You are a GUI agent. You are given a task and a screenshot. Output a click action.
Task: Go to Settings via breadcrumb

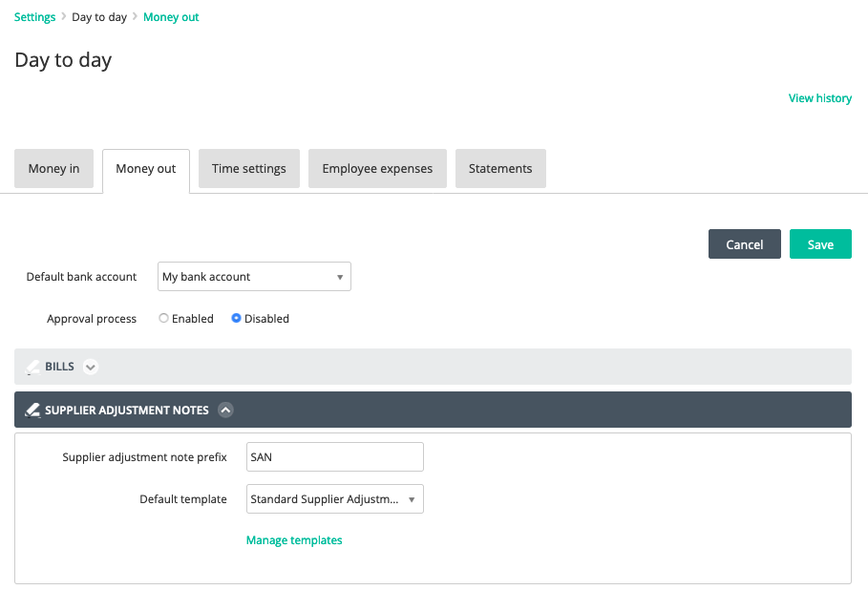(x=35, y=17)
